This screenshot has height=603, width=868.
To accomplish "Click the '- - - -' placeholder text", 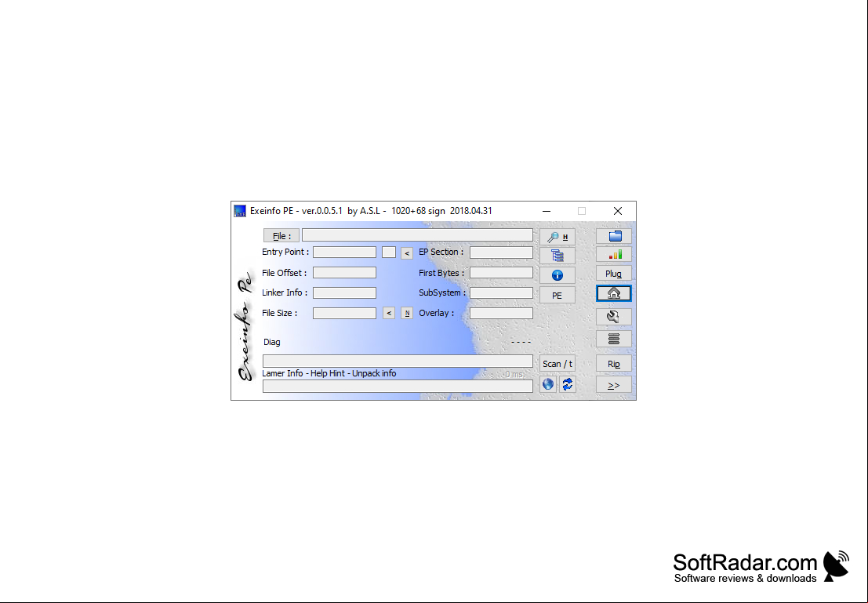I will click(521, 342).
